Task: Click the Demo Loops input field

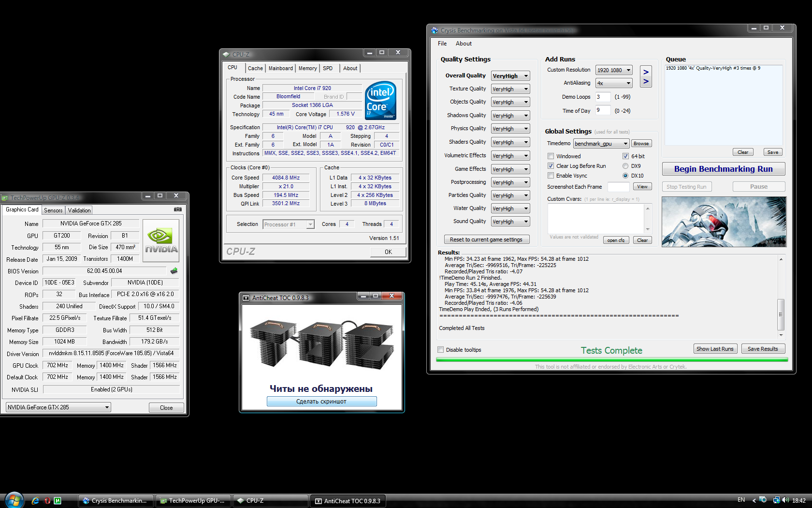Action: [603, 97]
